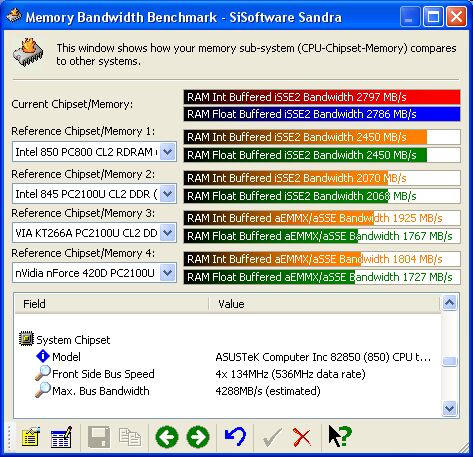The width and height of the screenshot is (473, 457).
Task: Click the 'Reference Chipset/Memory 1:' label
Action: pos(83,131)
